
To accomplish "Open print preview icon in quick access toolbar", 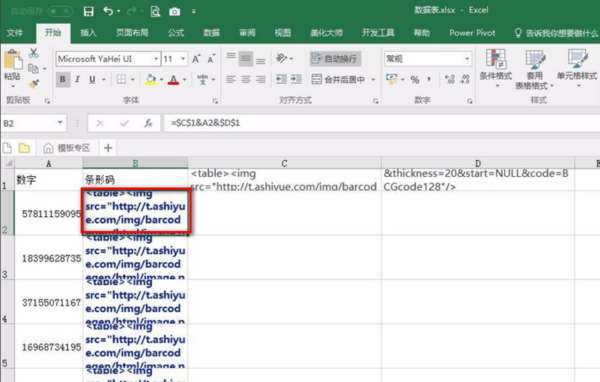I will coord(155,12).
